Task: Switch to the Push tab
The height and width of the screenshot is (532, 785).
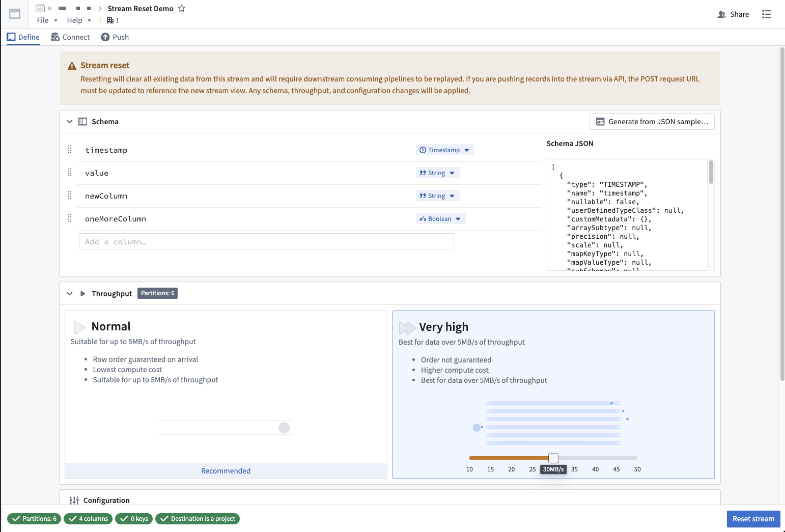Action: [x=115, y=37]
